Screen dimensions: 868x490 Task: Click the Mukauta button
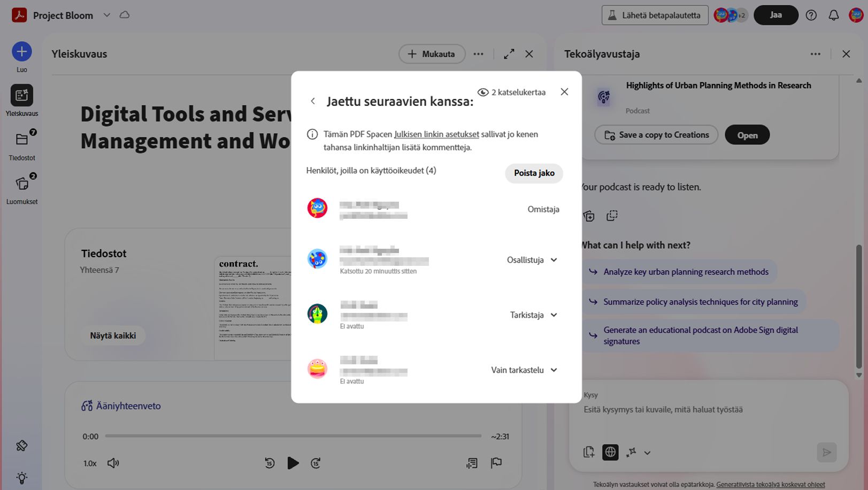click(x=432, y=54)
